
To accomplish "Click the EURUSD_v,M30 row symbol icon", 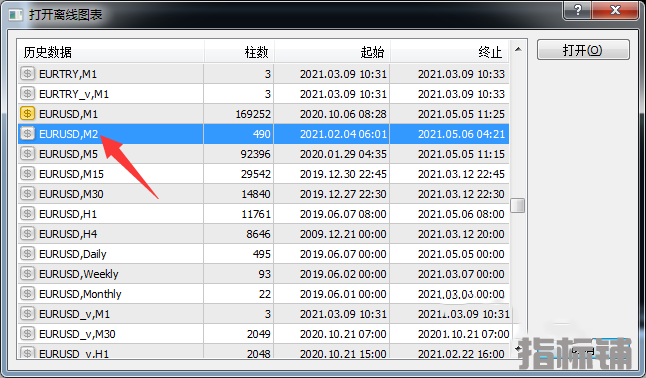I will (x=28, y=333).
